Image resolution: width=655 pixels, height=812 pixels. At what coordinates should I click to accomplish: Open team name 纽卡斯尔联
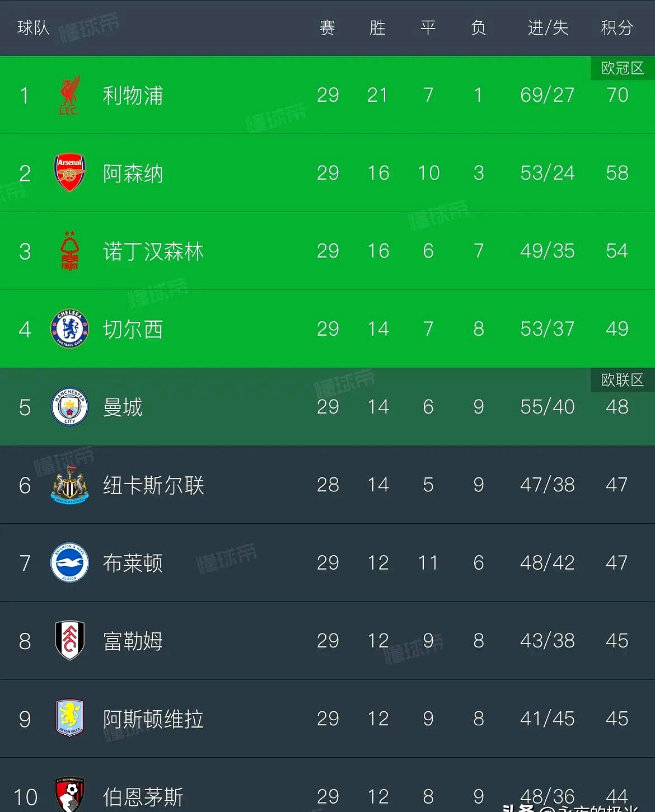(x=153, y=485)
